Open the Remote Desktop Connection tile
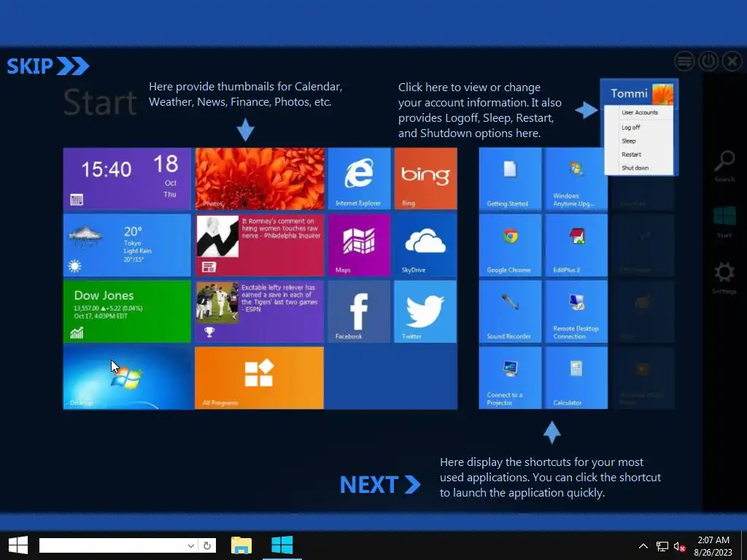This screenshot has width=747, height=560. coord(576,311)
